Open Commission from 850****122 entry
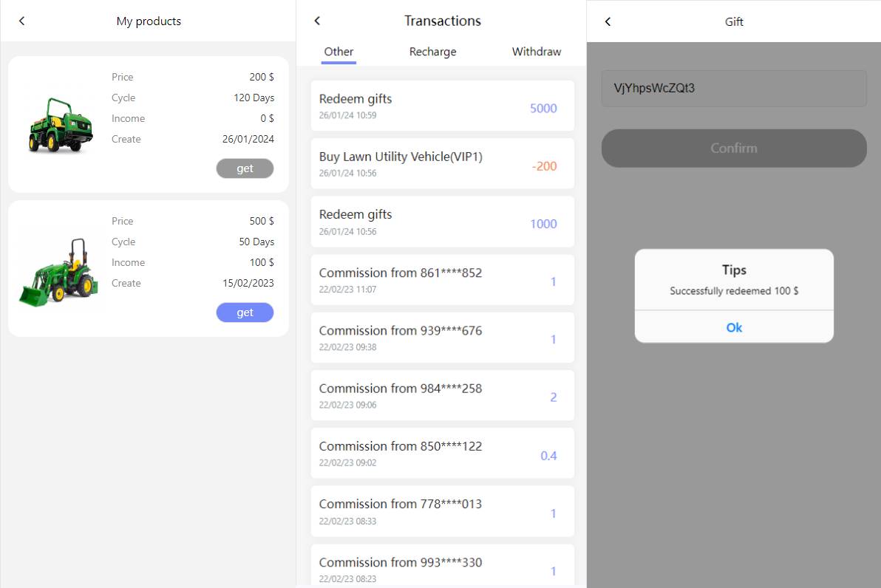 [442, 452]
